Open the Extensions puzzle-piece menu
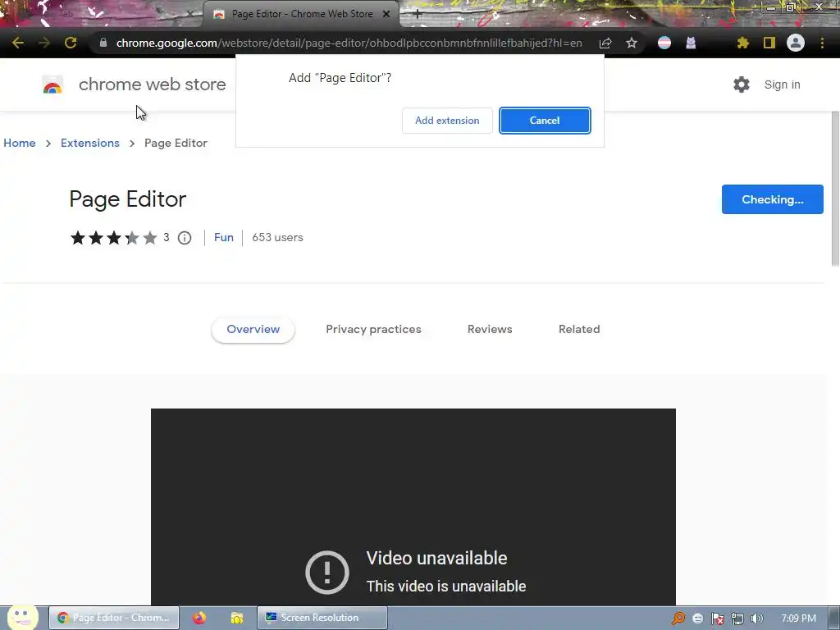This screenshot has height=630, width=840. click(742, 43)
